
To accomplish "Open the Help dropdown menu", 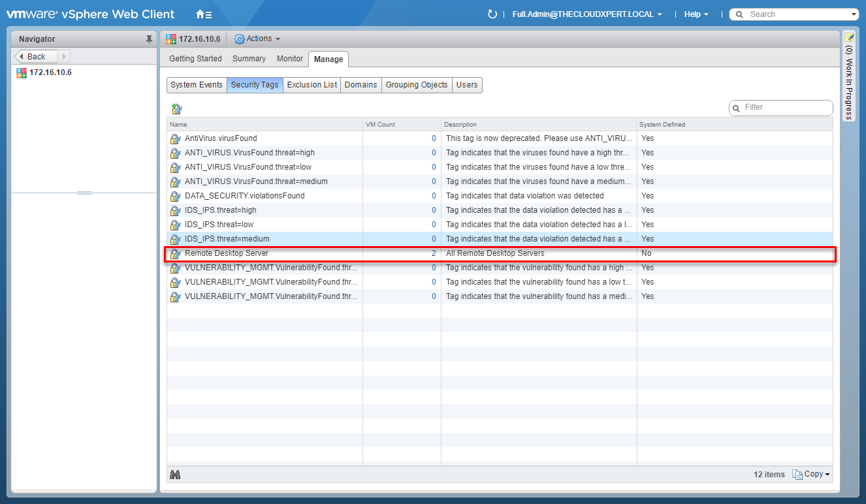I will (696, 14).
